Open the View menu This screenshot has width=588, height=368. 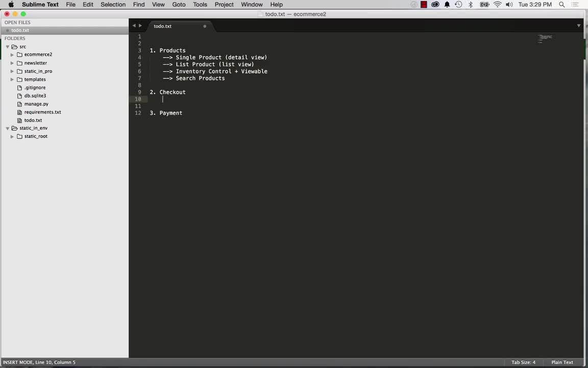click(x=158, y=5)
